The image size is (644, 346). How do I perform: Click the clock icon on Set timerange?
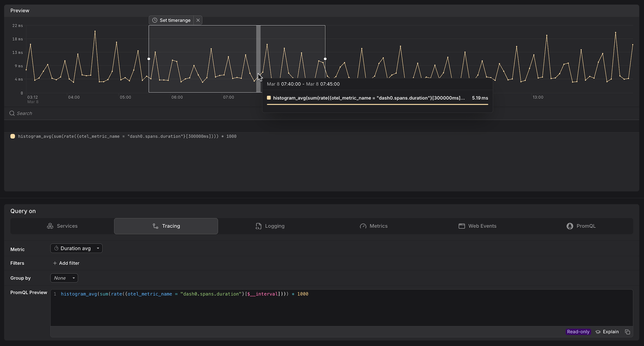tap(154, 20)
